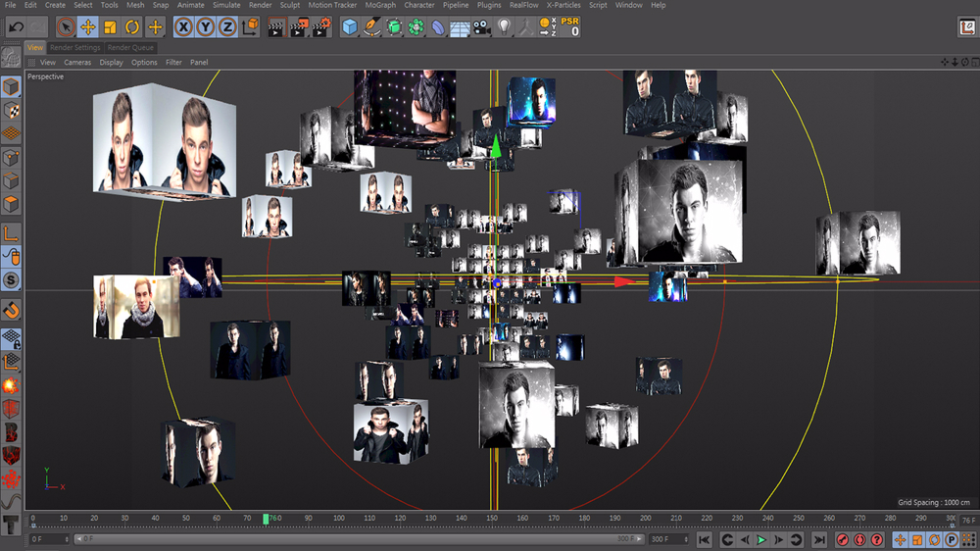Open the Camera object icon
This screenshot has width=980, height=551.
click(x=481, y=26)
